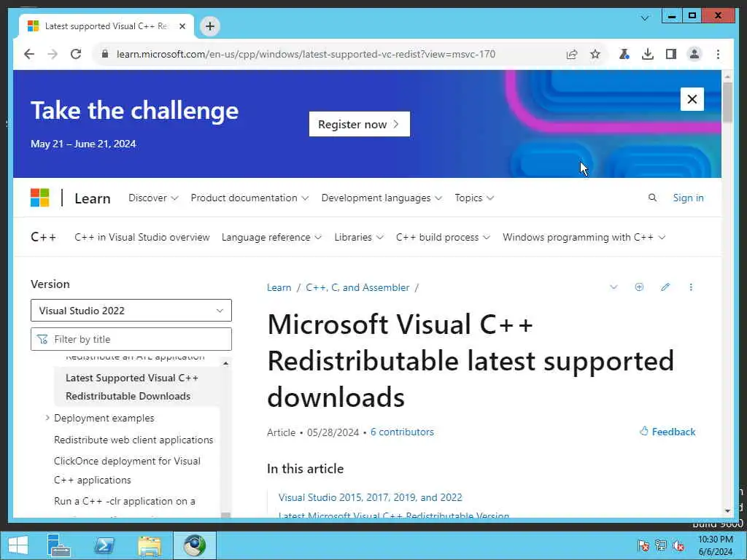Screen dimensions: 747x560
Task: Click the Microsoft logo on Learn header
Action: (x=39, y=198)
